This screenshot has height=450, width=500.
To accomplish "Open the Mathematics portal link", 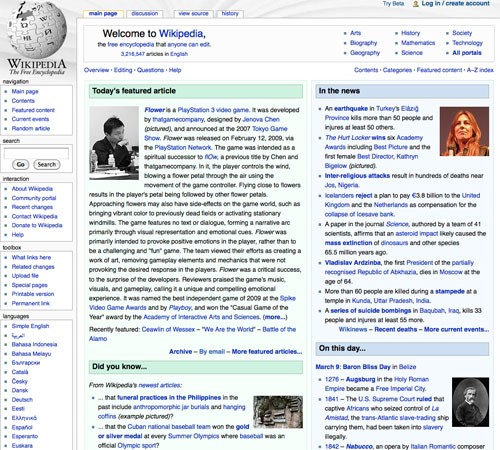I will (418, 43).
